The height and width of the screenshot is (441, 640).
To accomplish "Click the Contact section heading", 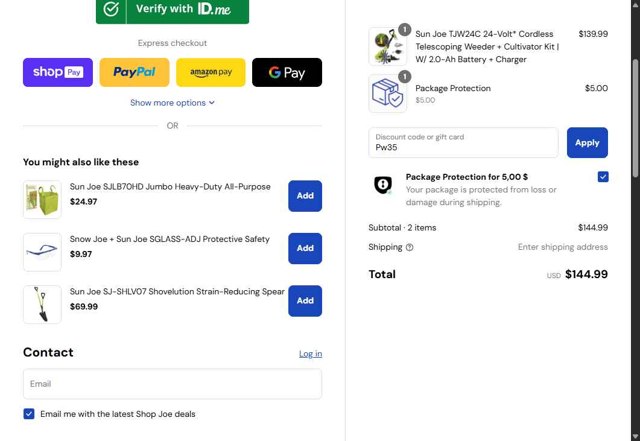I will point(48,352).
